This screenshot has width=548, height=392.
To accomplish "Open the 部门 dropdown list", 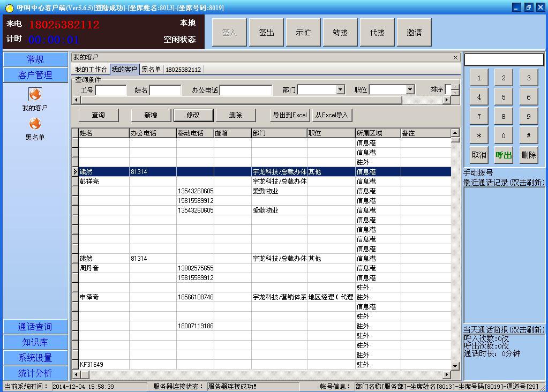I will pyautogui.click(x=340, y=90).
